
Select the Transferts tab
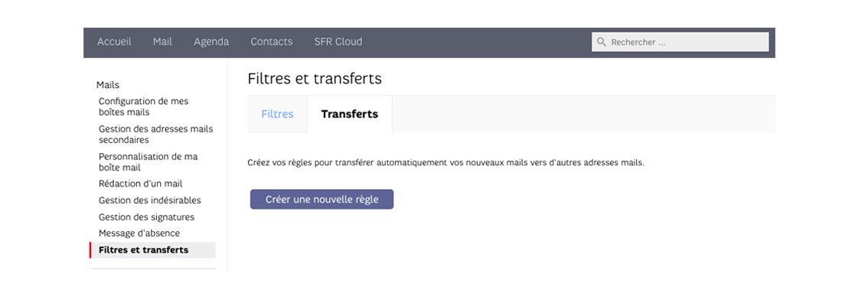coord(349,114)
